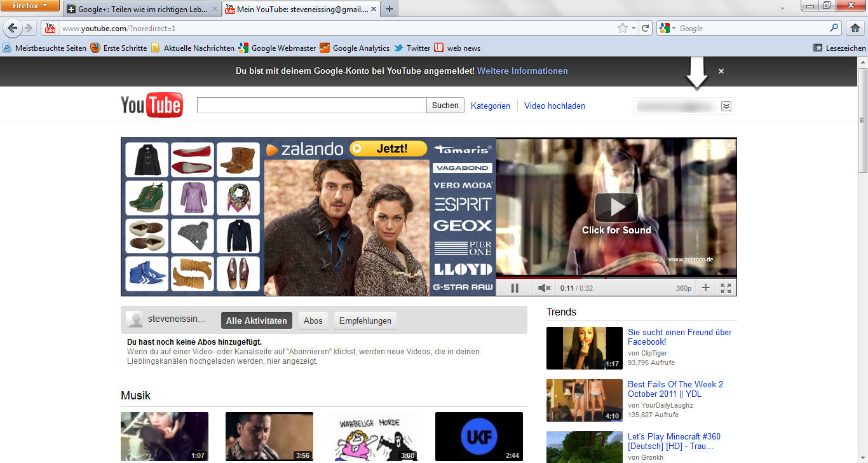Pause the playing Zalando ad
The height and width of the screenshot is (463, 868).
(x=515, y=287)
